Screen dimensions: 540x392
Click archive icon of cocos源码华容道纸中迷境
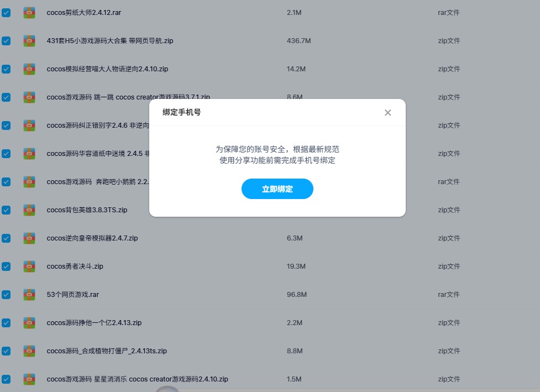pyautogui.click(x=29, y=154)
